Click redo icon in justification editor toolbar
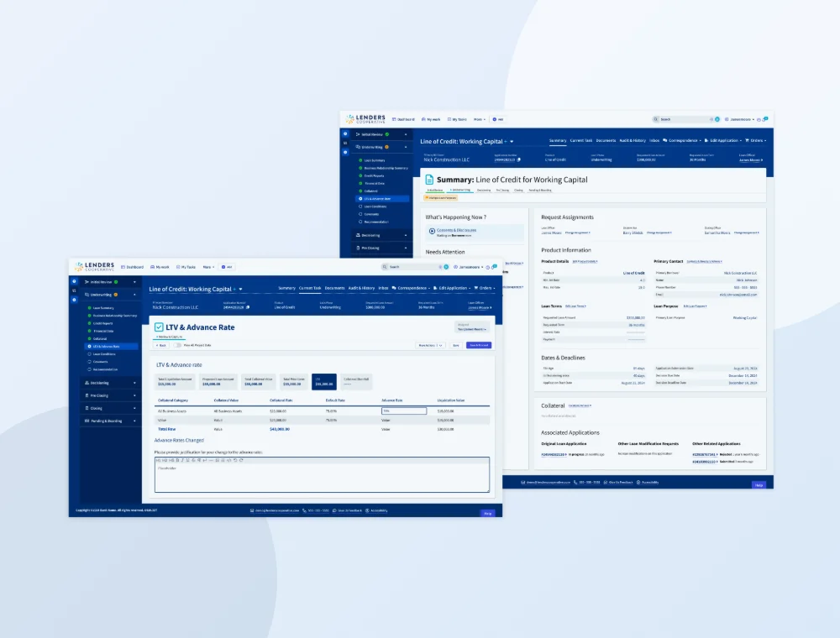Image resolution: width=840 pixels, height=638 pixels. pyautogui.click(x=241, y=460)
